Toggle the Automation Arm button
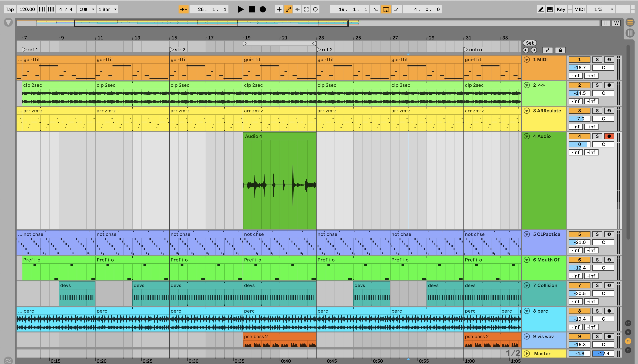Screen dimensions: 638x364 coord(288,9)
